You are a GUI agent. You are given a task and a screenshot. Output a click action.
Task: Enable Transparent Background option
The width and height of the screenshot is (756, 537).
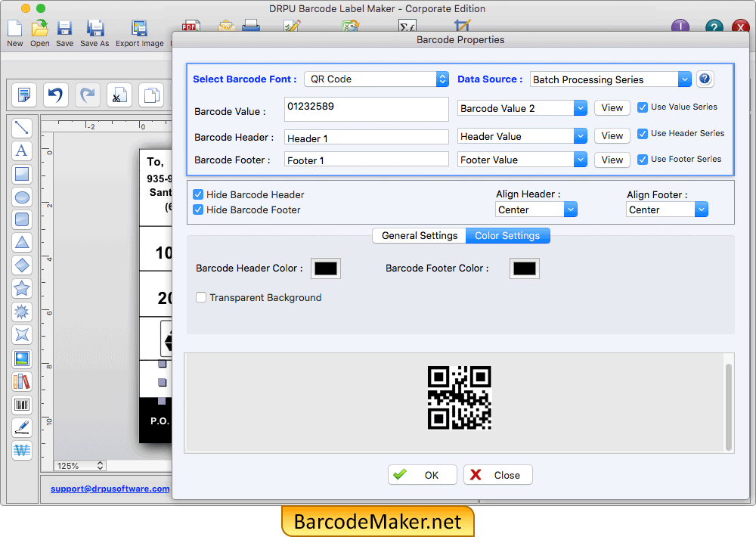(x=201, y=297)
